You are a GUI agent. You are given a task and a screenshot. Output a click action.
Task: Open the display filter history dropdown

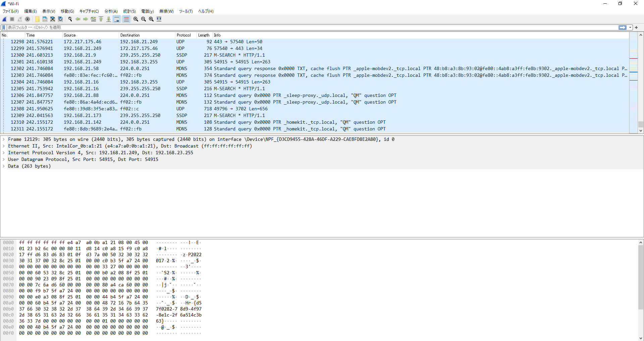click(630, 27)
